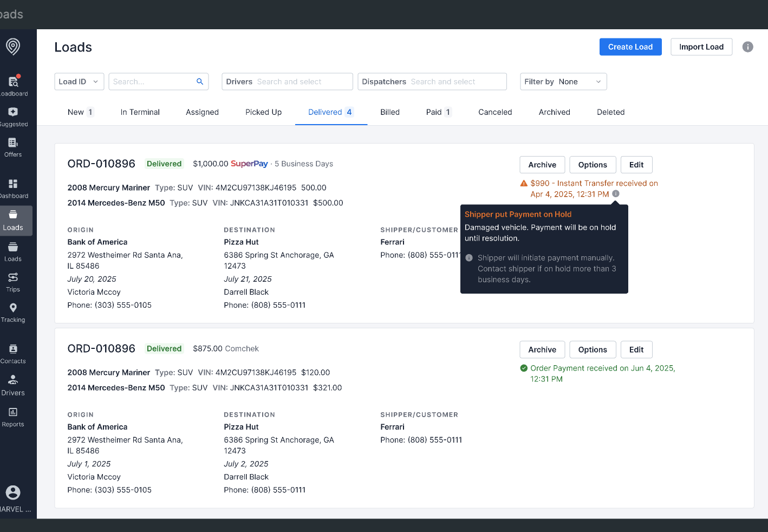The image size is (768, 532).
Task: Click the "Shipper put Payment on Hold" heading
Action: 518,214
